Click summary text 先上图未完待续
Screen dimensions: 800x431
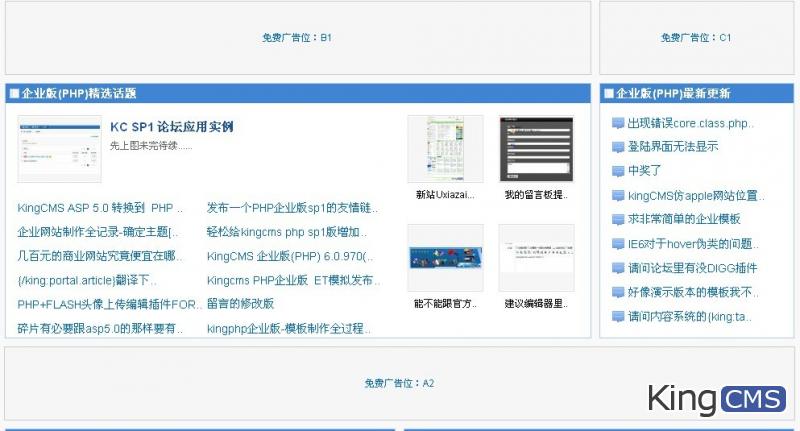(151, 146)
